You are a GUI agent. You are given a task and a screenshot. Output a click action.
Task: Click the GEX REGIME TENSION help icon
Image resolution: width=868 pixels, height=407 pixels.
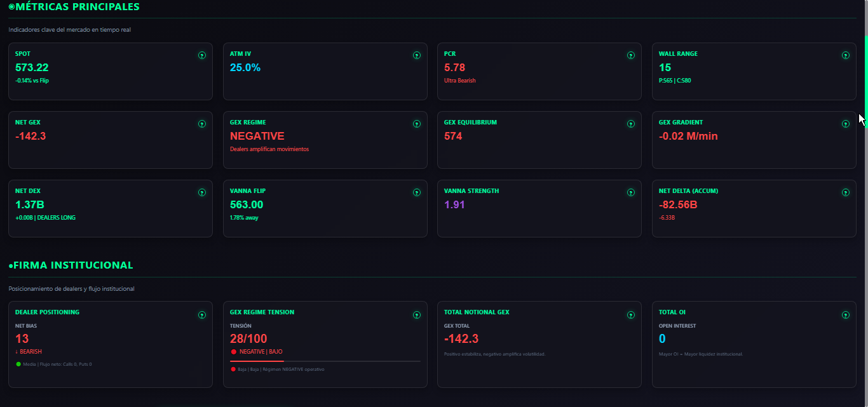[x=417, y=315]
